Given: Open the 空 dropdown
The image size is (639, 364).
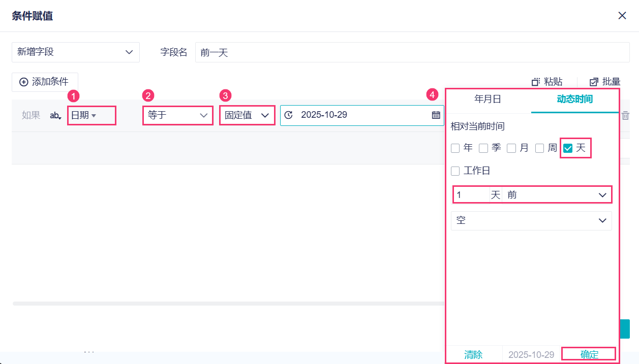Looking at the screenshot, I should [531, 221].
